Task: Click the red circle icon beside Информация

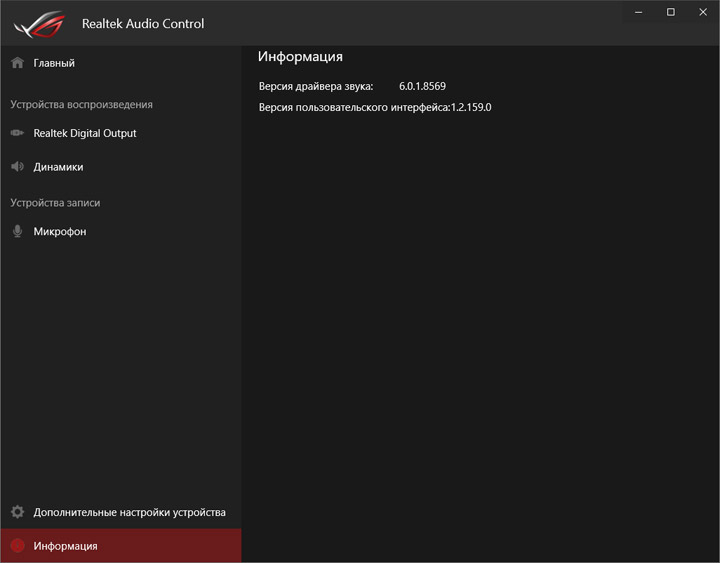Action: coord(17,546)
